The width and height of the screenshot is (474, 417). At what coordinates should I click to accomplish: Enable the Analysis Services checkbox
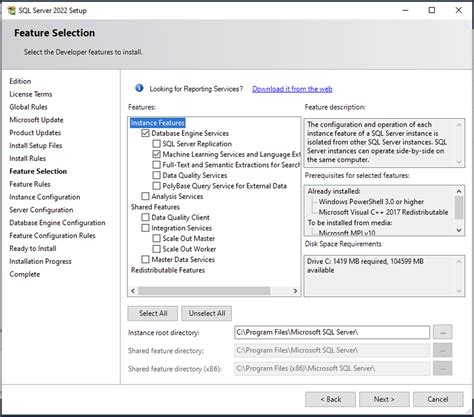click(x=145, y=196)
